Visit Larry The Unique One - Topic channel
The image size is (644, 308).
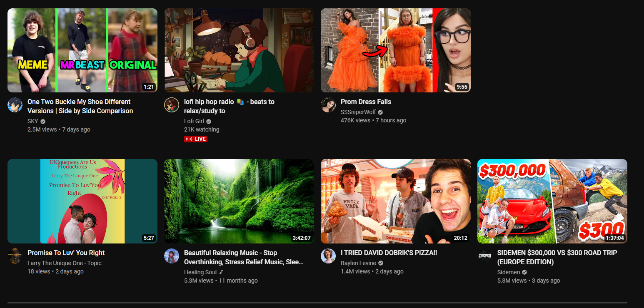tap(65, 263)
